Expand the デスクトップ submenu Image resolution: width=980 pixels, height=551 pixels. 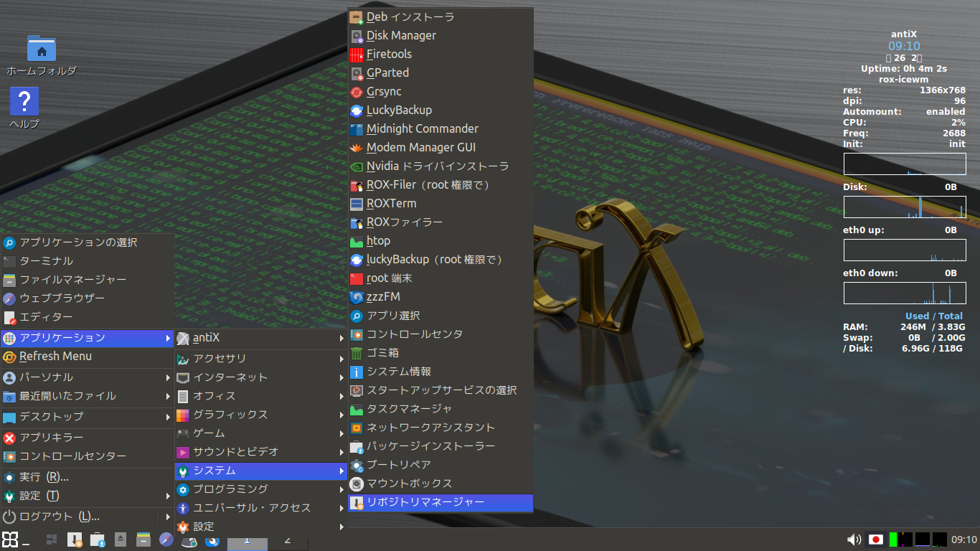pos(88,417)
